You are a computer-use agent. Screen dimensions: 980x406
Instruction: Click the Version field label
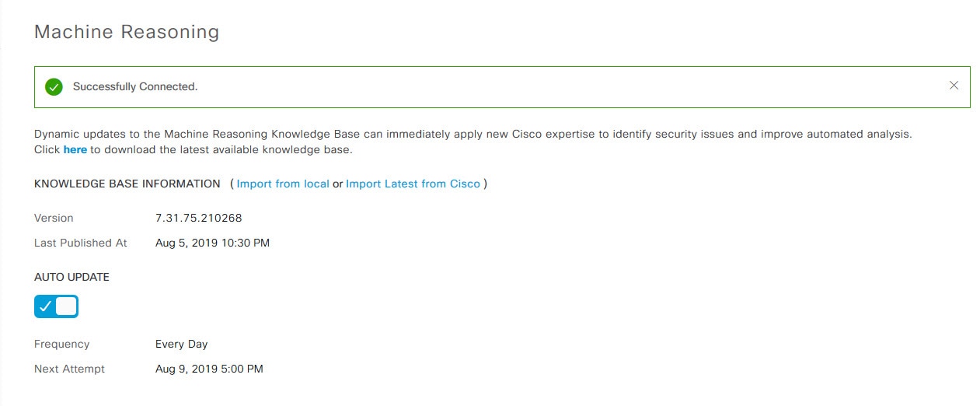click(x=54, y=218)
